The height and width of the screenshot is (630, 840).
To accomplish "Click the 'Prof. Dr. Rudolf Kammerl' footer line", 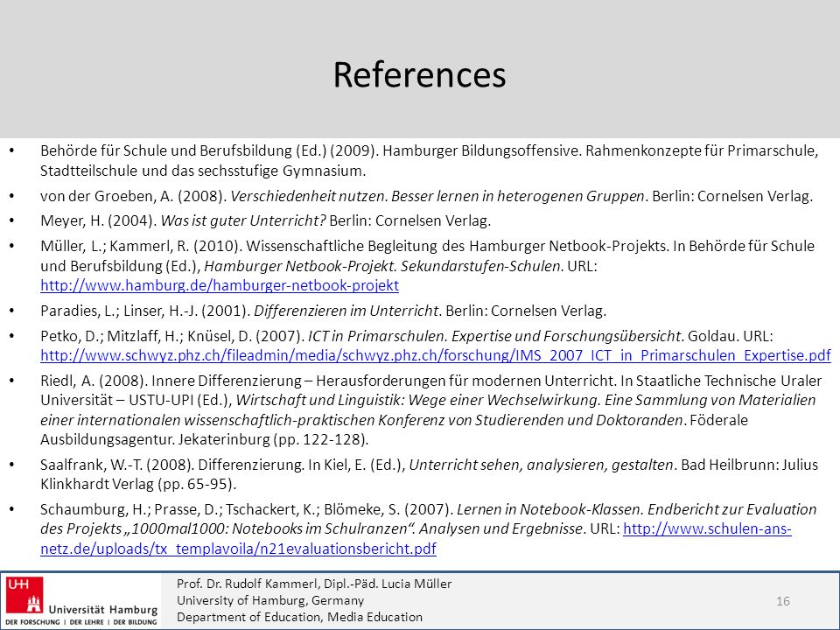I will point(314,584).
